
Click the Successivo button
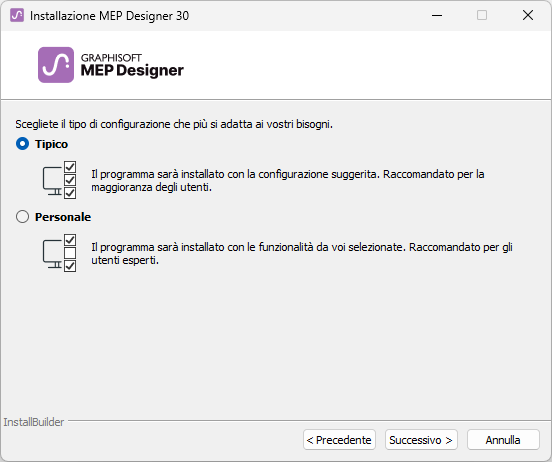pos(421,439)
